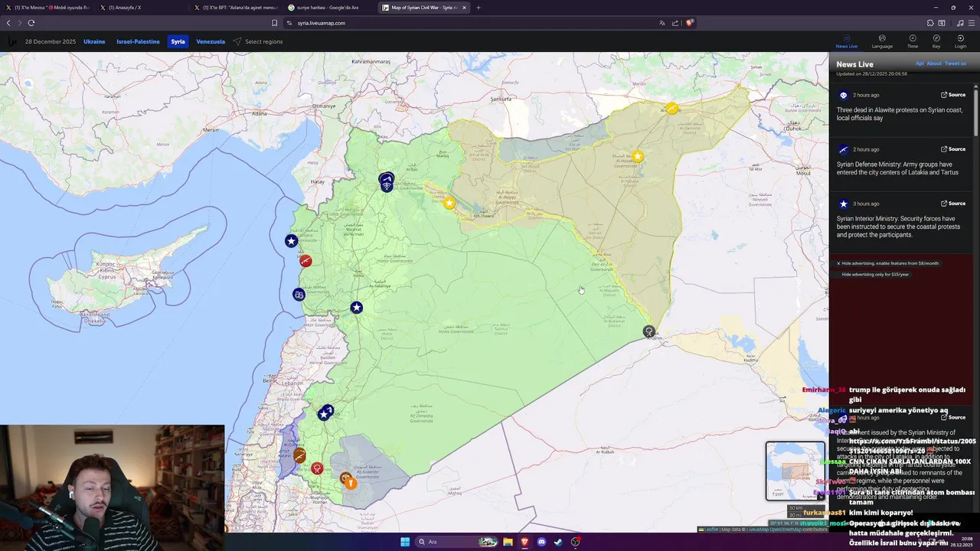Close the Map of Syrian Civil War tab

(x=464, y=8)
